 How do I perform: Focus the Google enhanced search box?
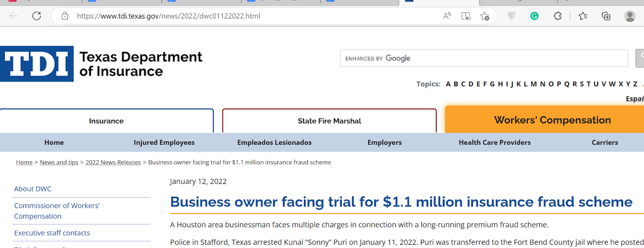484,58
